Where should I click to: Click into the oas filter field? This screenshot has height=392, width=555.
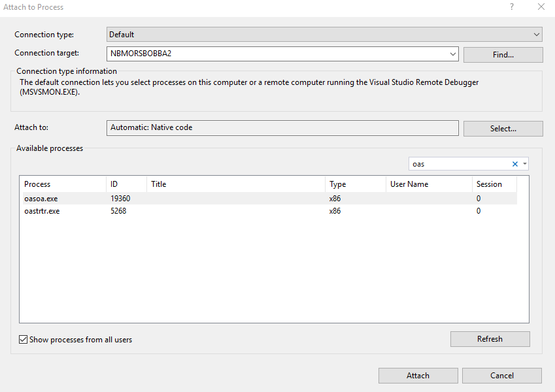pyautogui.click(x=458, y=164)
